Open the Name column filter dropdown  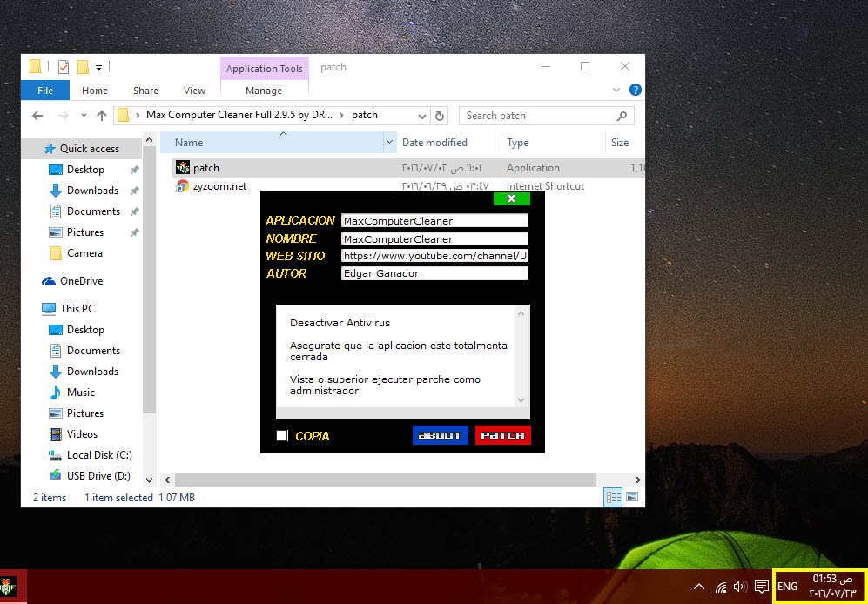390,142
